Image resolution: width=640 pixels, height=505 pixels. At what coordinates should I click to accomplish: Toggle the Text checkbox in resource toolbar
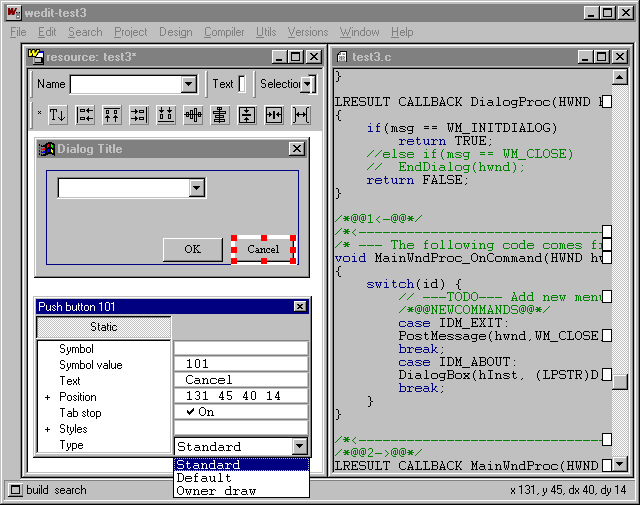coord(242,84)
